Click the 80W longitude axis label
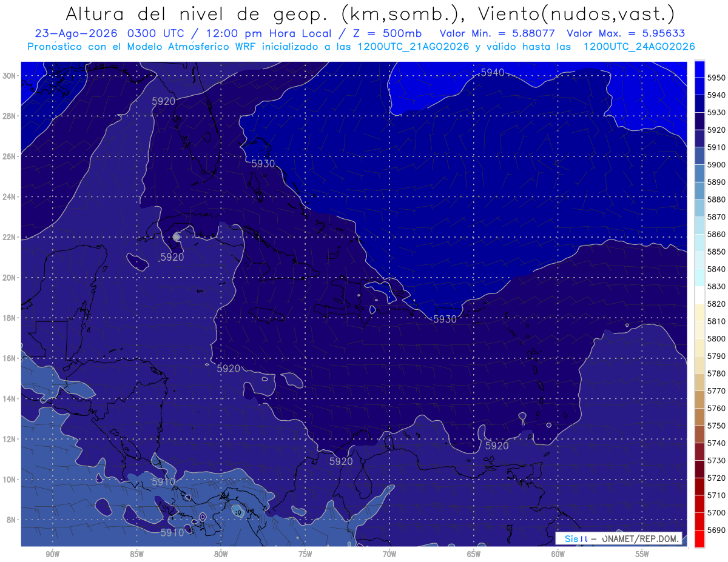The height and width of the screenshot is (562, 728). (221, 554)
